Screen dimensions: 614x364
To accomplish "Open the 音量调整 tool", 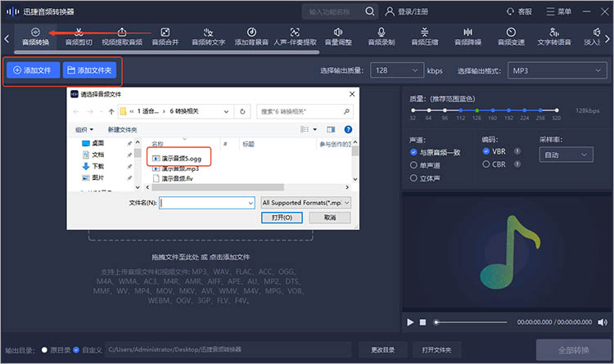I will click(x=338, y=37).
